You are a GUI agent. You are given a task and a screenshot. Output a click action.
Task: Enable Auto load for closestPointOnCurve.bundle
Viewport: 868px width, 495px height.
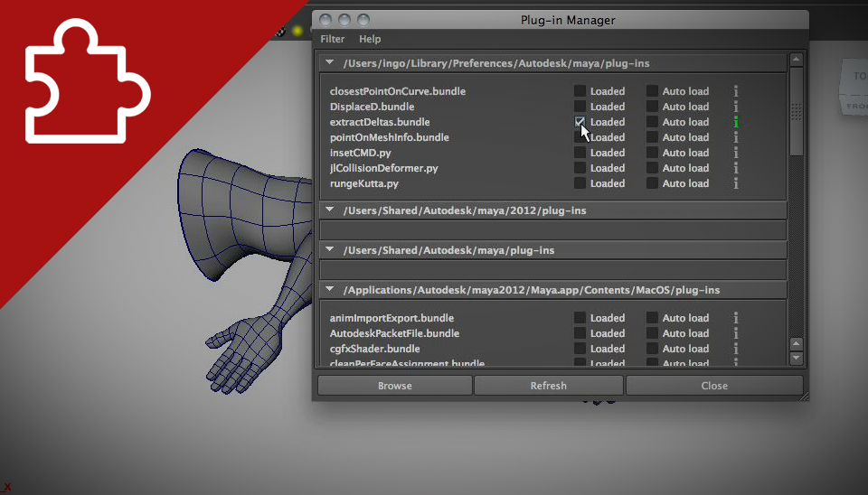(652, 91)
